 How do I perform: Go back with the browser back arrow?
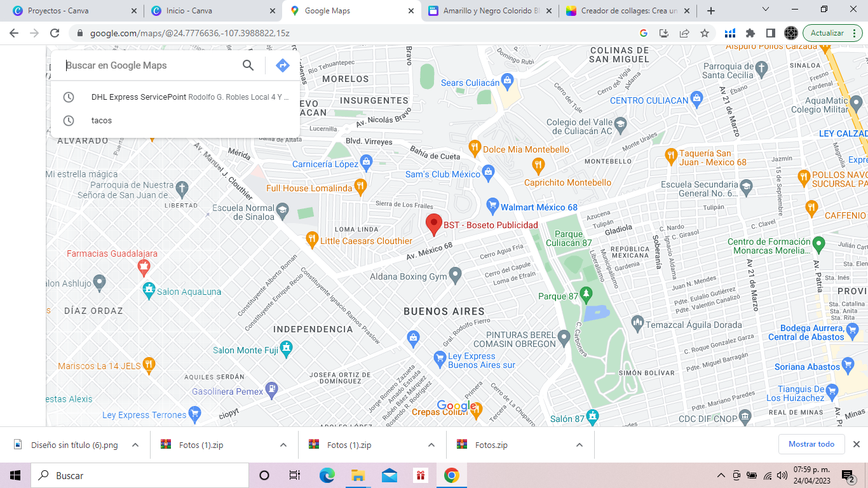click(x=14, y=33)
